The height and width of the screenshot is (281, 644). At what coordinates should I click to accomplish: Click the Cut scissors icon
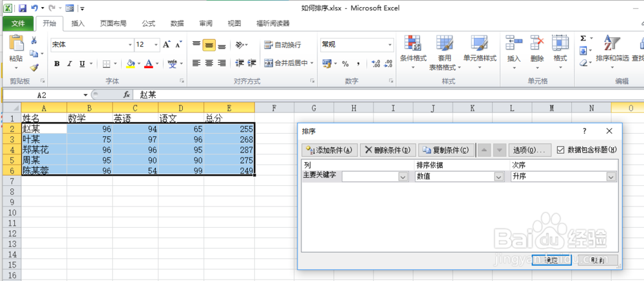click(x=34, y=41)
